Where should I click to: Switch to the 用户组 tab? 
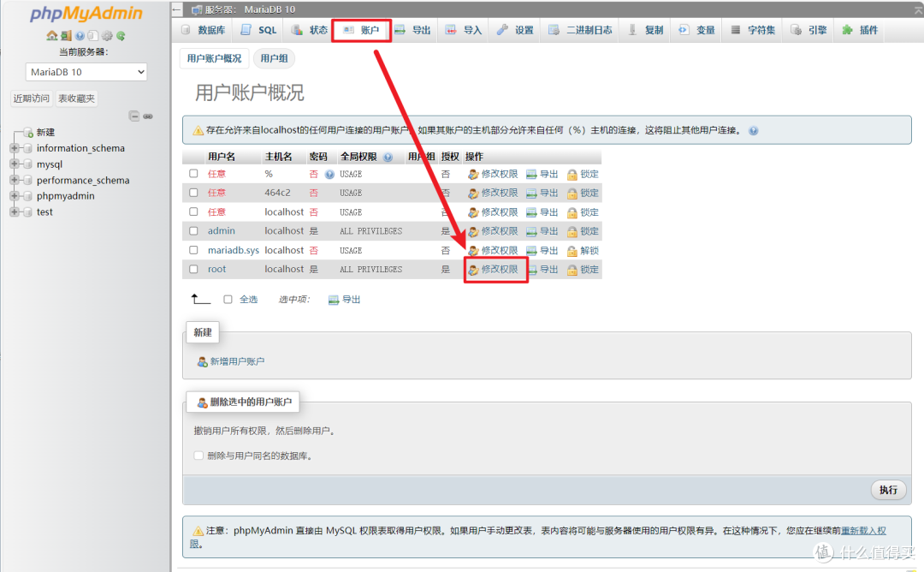(x=274, y=58)
